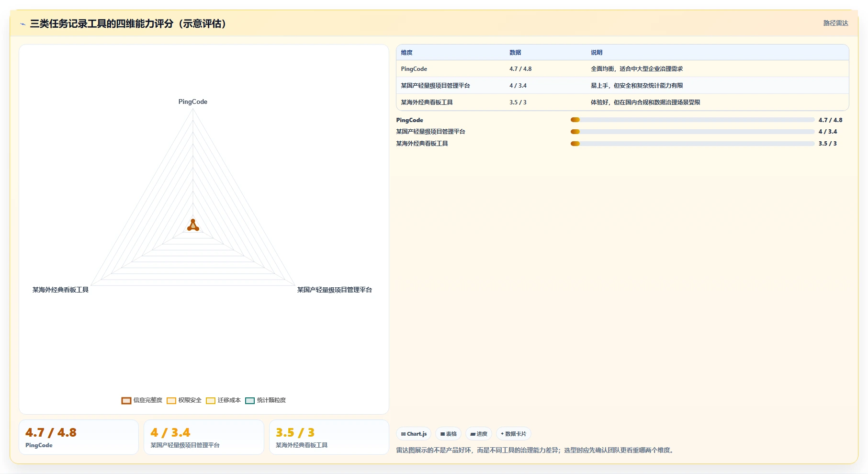Open the 4 / 3.4 stat card
This screenshot has height=474, width=868.
coord(204,437)
